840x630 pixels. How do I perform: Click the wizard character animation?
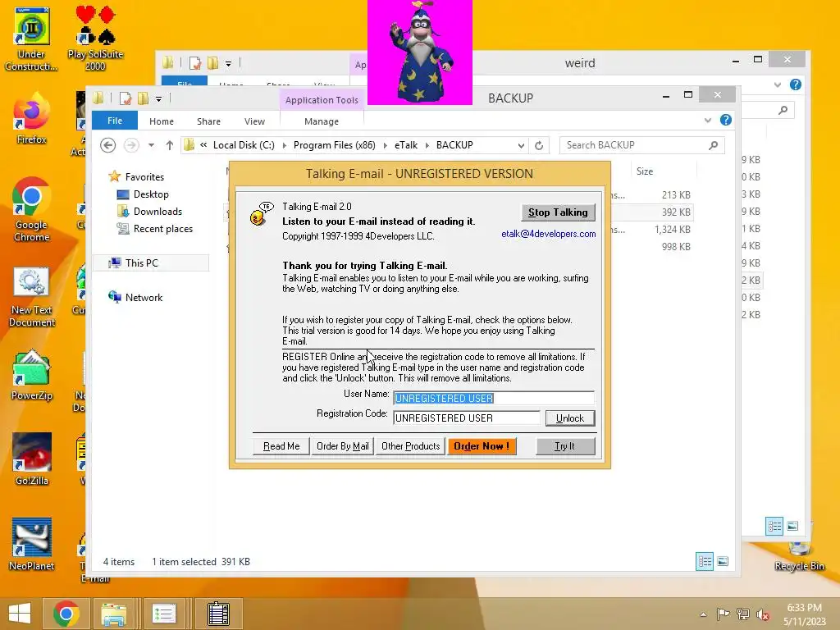[x=419, y=52]
